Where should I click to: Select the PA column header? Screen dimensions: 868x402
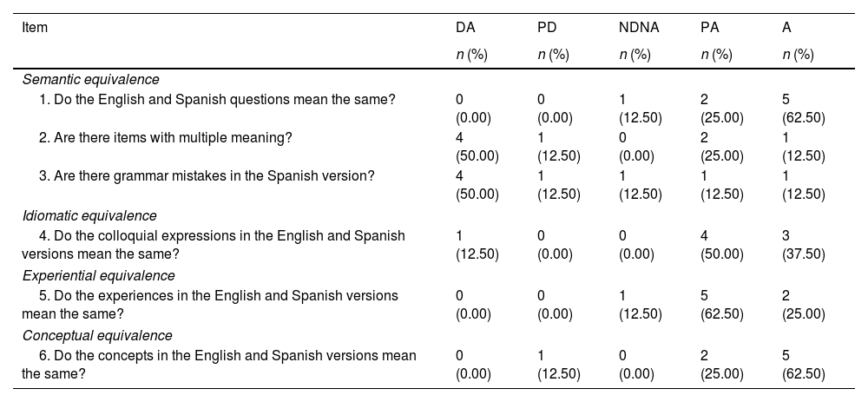point(709,28)
